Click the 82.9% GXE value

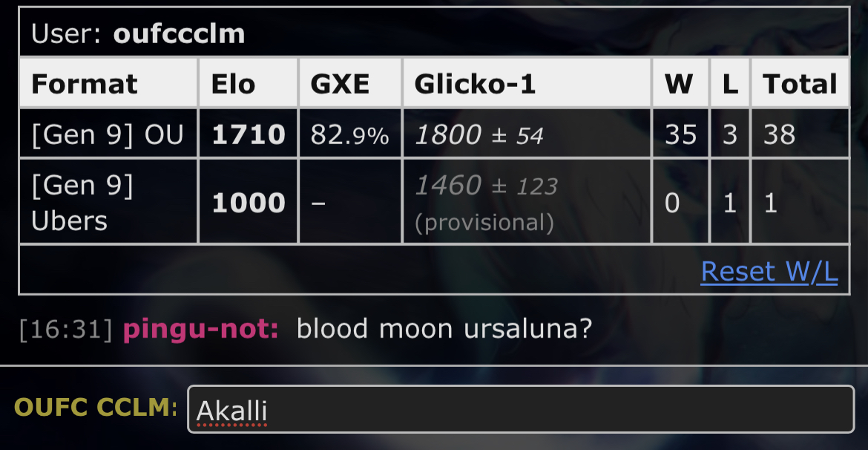coord(349,135)
